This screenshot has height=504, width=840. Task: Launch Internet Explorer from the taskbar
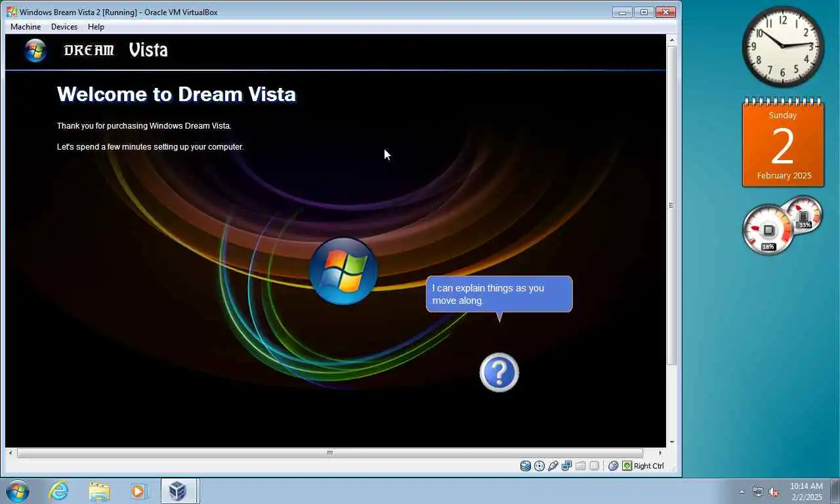pos(58,491)
